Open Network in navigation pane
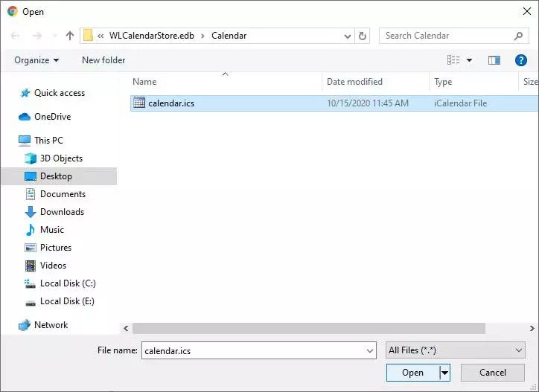 pyautogui.click(x=51, y=325)
